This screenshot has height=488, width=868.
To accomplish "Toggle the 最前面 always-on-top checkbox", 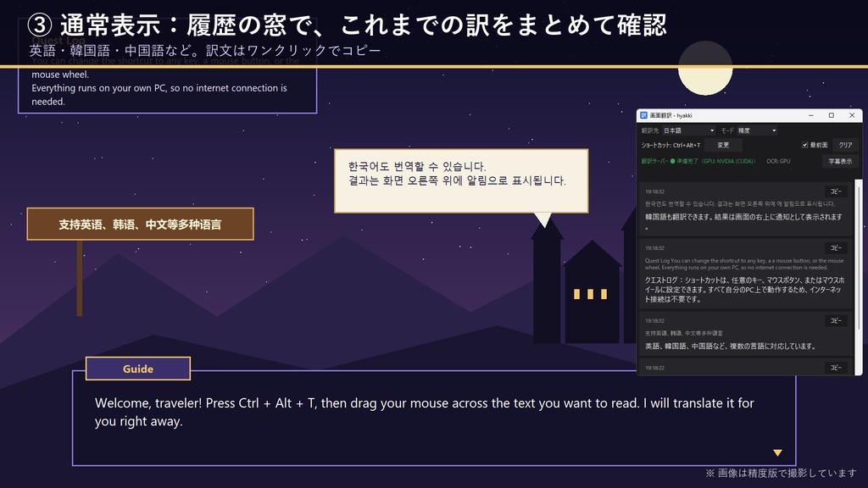I will coord(805,145).
